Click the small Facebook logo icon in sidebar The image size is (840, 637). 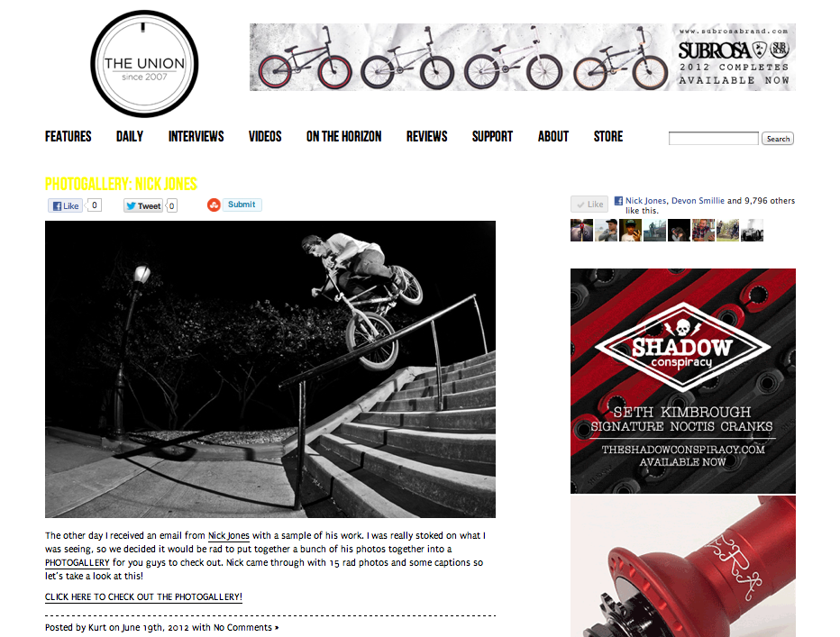click(618, 201)
